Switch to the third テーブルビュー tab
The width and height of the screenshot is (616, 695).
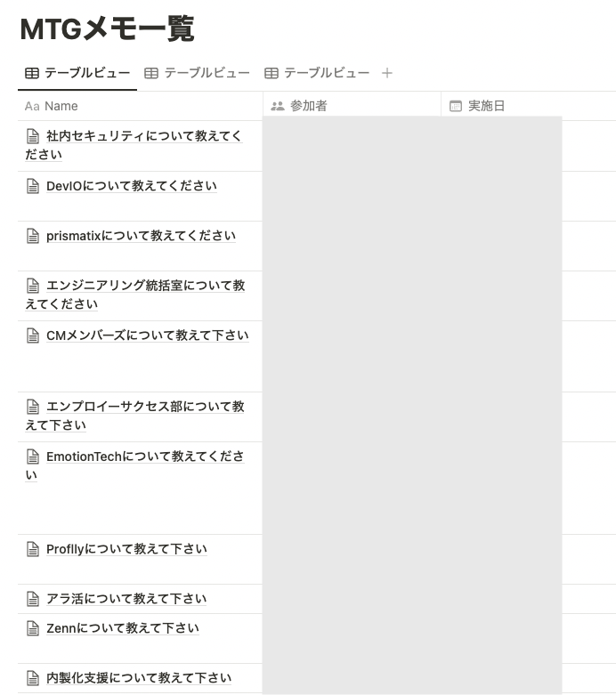[317, 73]
